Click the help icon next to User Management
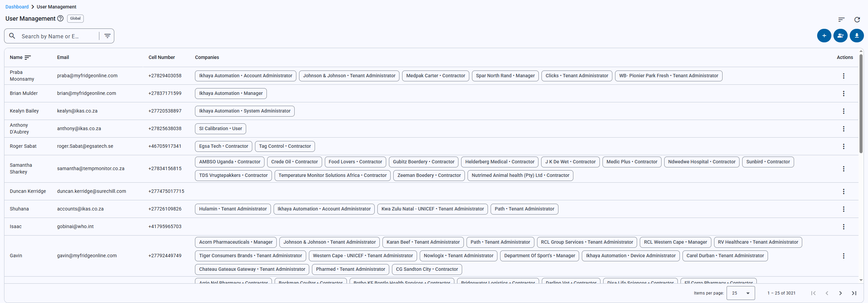The width and height of the screenshot is (868, 303). [60, 19]
